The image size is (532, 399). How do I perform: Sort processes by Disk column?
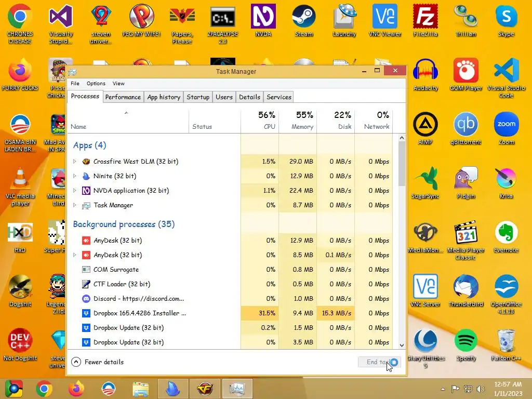pyautogui.click(x=336, y=121)
